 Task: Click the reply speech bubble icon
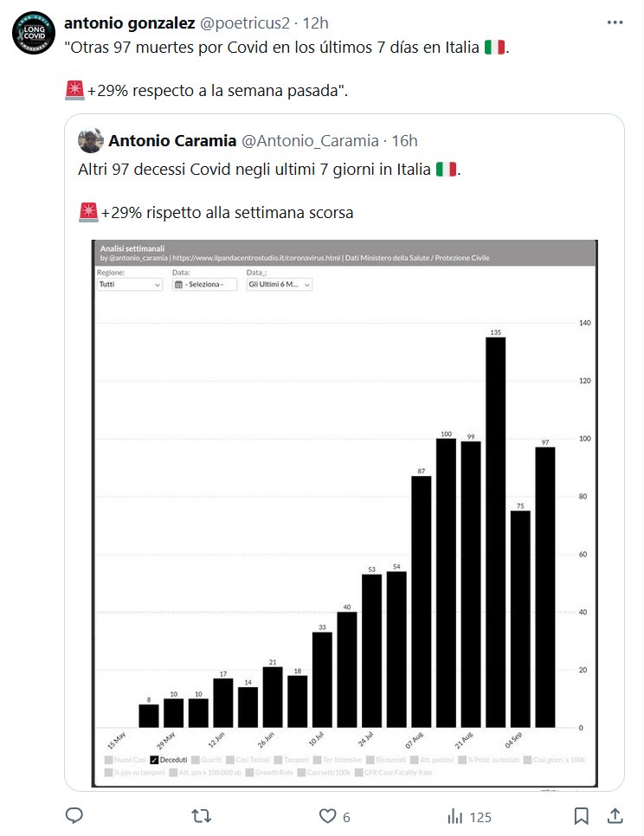74,815
